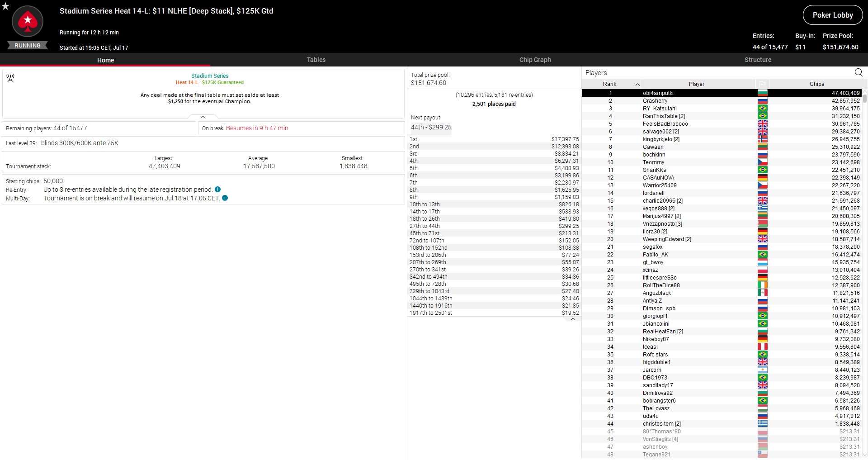Viewport: 868px width, 460px height.
Task: Select eliminated player VonStieglitz [4]
Action: point(722,439)
